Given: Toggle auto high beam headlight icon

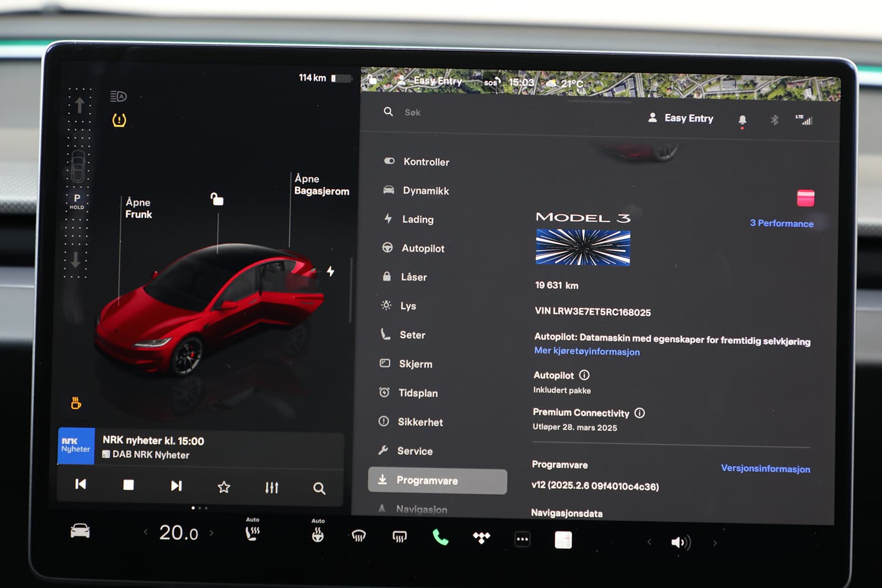Looking at the screenshot, I should point(119,96).
